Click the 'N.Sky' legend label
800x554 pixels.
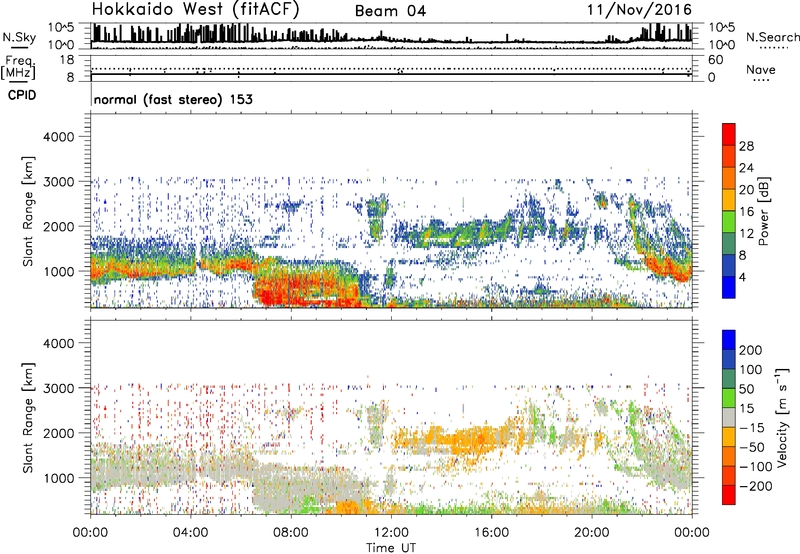[x=19, y=38]
